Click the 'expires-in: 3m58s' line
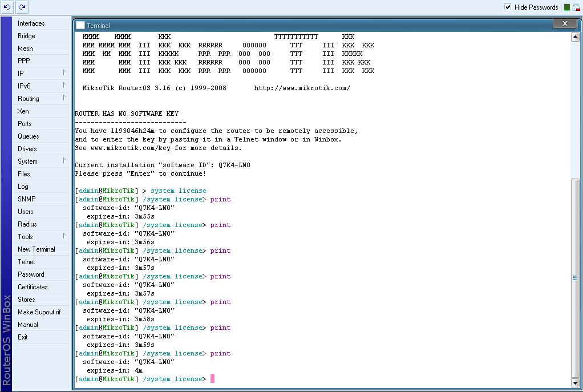The height and width of the screenshot is (392, 583). coord(120,319)
